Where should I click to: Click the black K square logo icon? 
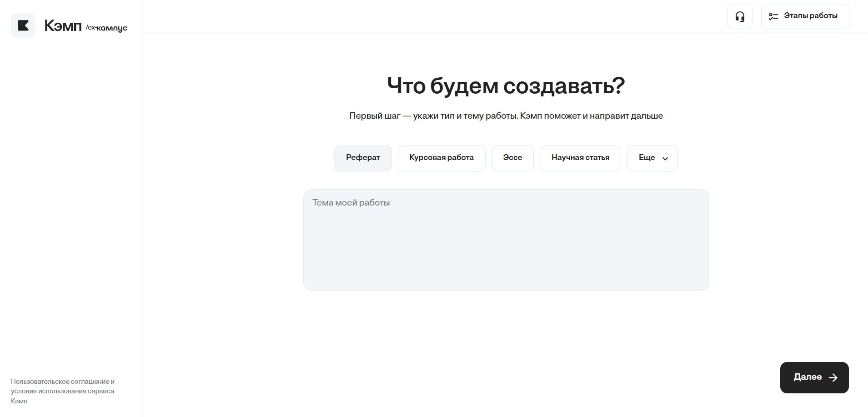[x=23, y=25]
